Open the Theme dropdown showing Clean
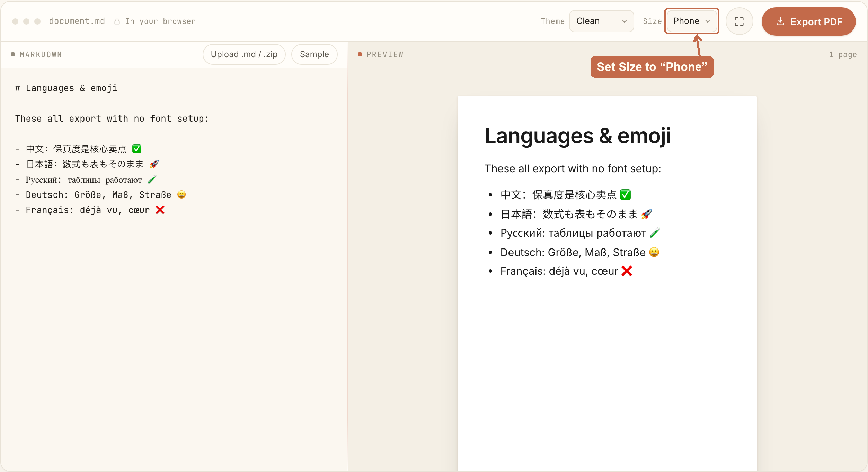Viewport: 868px width, 472px height. tap(601, 21)
